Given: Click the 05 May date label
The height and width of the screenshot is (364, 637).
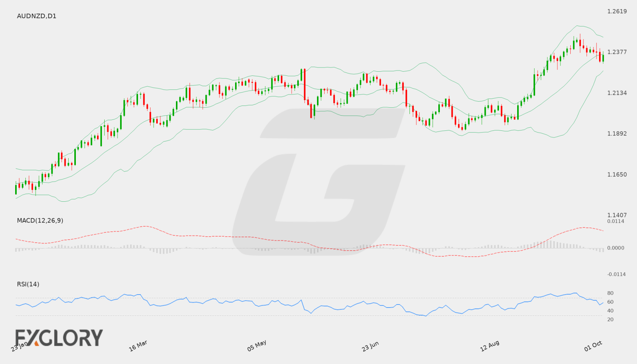Looking at the screenshot, I should click(257, 345).
